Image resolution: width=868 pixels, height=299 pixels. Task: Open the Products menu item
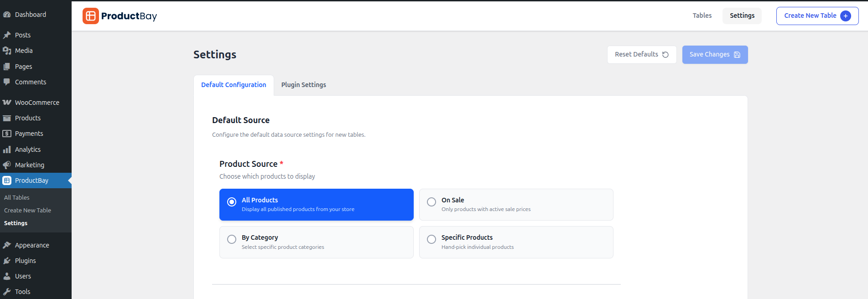tap(36, 118)
